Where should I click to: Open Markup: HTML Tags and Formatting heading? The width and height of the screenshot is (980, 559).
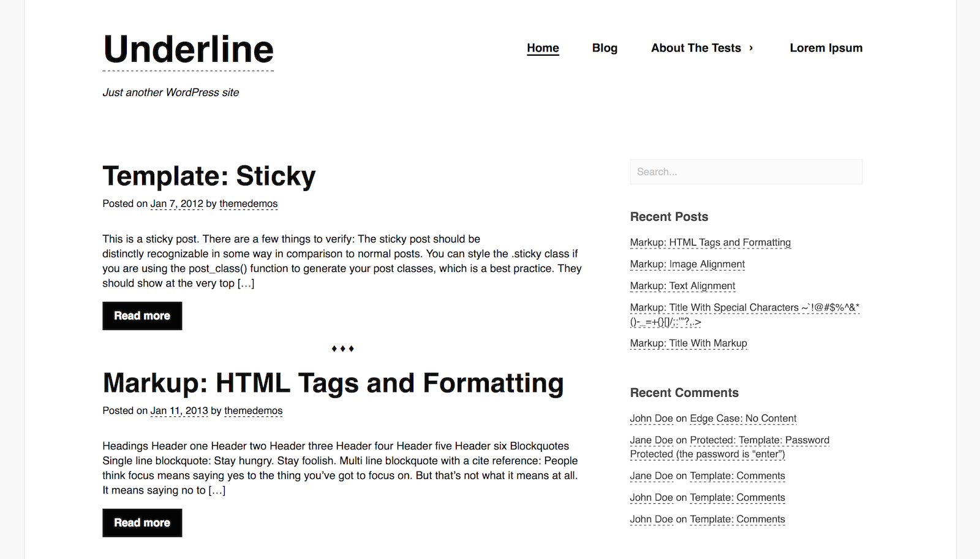point(333,383)
